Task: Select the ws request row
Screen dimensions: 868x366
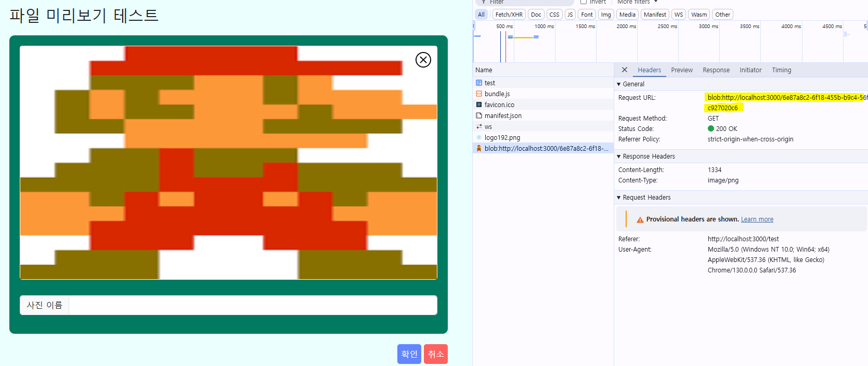Action: [543, 126]
